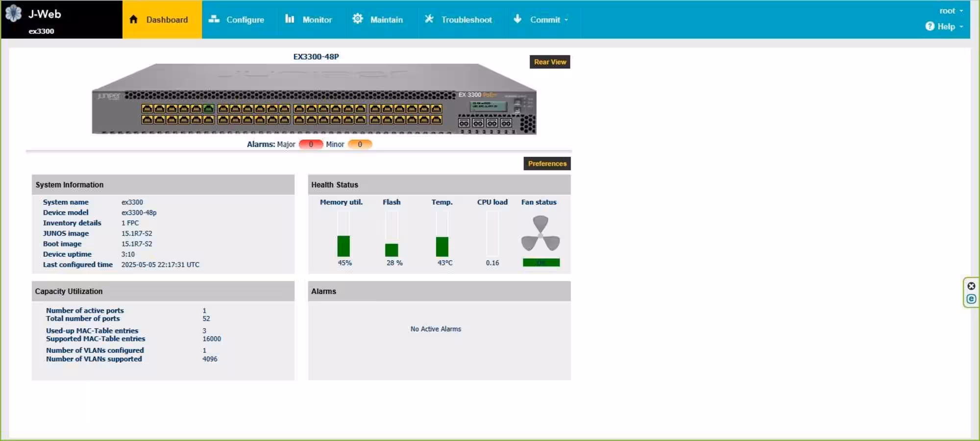The width and height of the screenshot is (980, 441).
Task: Click the Supported MAC-Table entries value '16000'
Action: (x=212, y=339)
